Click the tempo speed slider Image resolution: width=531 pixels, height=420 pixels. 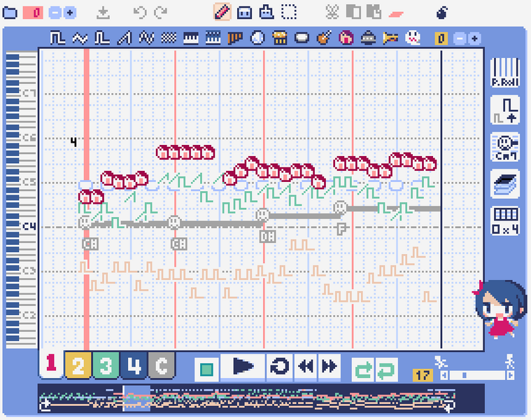(x=476, y=376)
